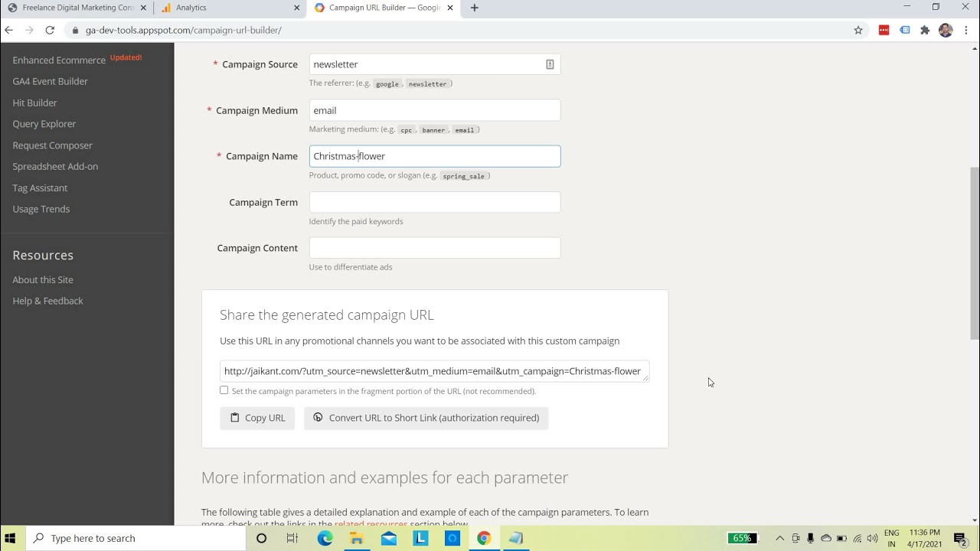Select the Campaign URL Builder tab
Screen dimensions: 980x551
click(x=384, y=8)
